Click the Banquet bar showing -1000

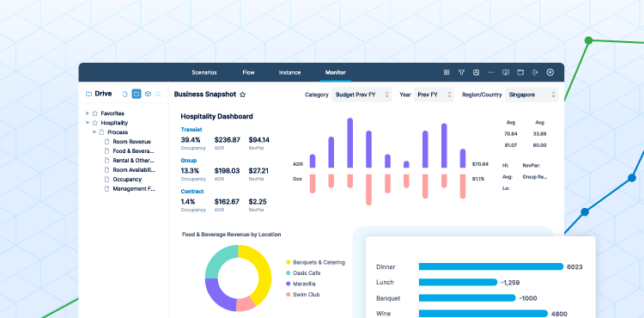tap(467, 298)
